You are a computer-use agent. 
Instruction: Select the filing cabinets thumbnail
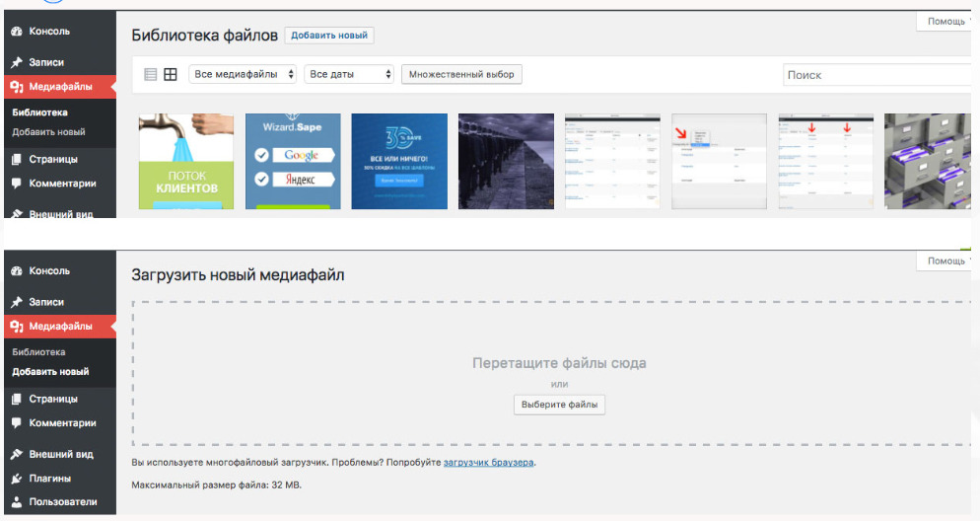pos(928,162)
